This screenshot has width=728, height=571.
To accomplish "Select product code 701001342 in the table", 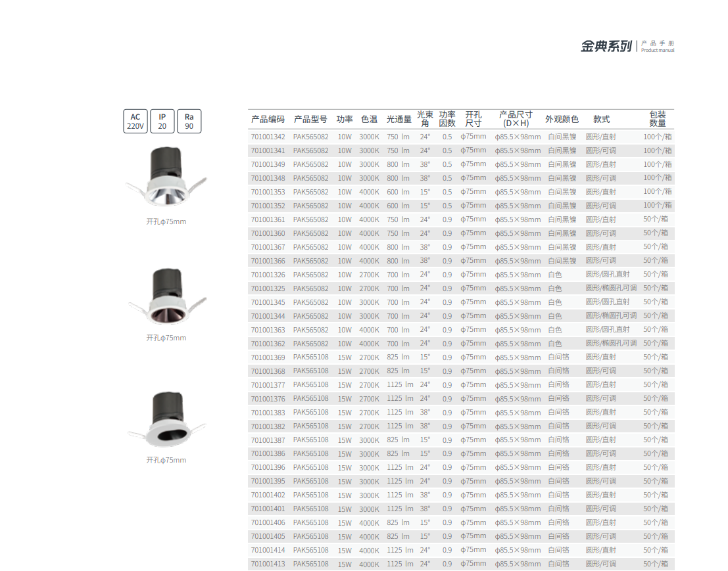I will 268,137.
